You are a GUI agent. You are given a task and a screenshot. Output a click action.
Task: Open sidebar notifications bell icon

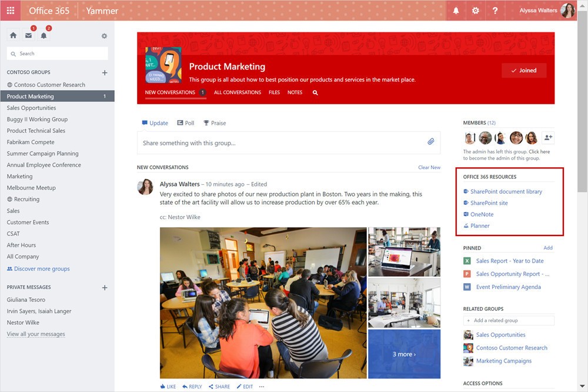(44, 35)
